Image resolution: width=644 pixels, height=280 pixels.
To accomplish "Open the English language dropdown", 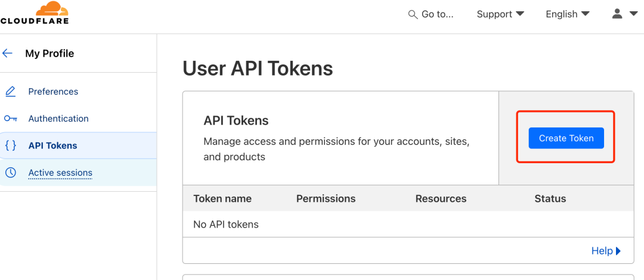I will (x=568, y=14).
